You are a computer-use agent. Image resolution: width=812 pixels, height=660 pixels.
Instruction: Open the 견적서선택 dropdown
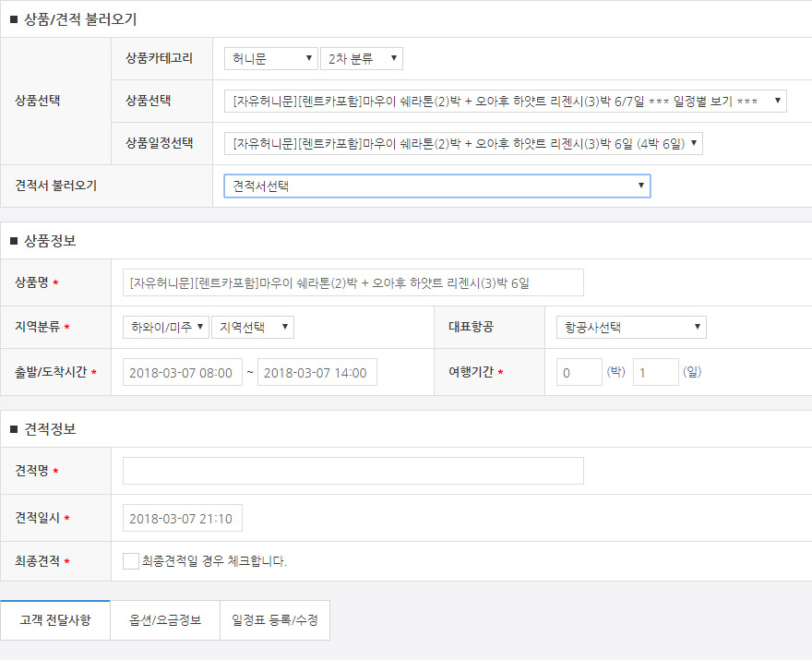437,186
